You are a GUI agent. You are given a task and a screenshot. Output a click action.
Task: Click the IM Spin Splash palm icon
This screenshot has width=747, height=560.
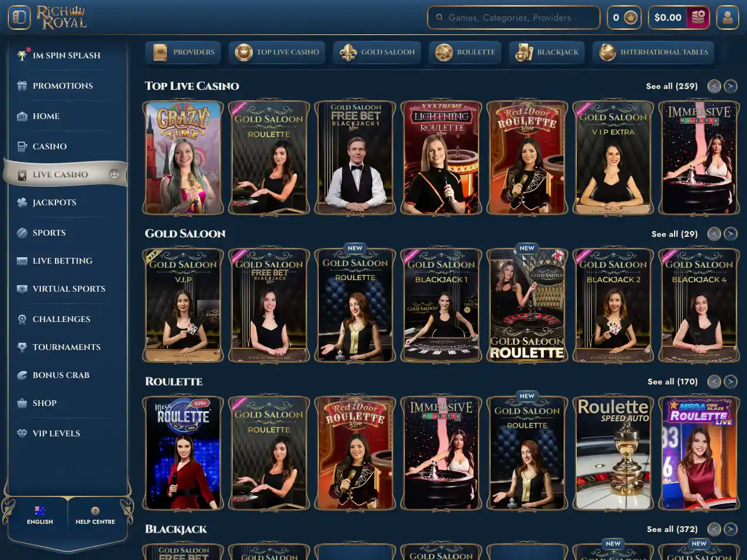click(x=22, y=55)
